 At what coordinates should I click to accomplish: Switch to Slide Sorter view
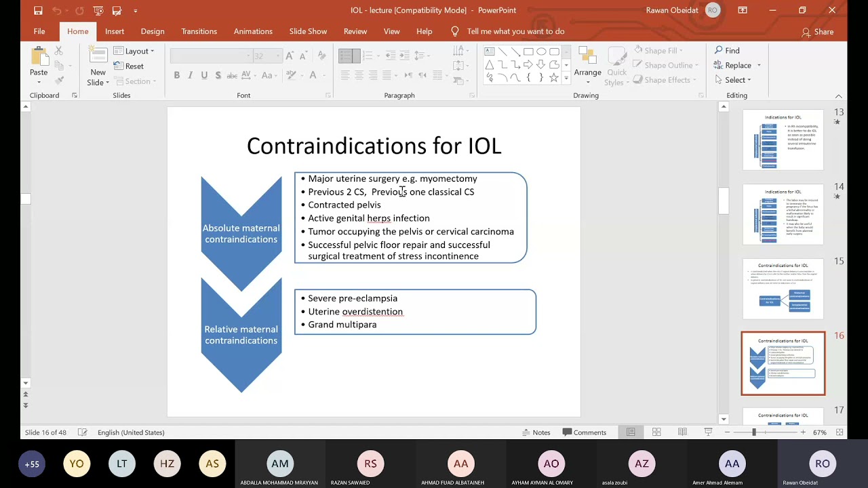tap(656, 432)
